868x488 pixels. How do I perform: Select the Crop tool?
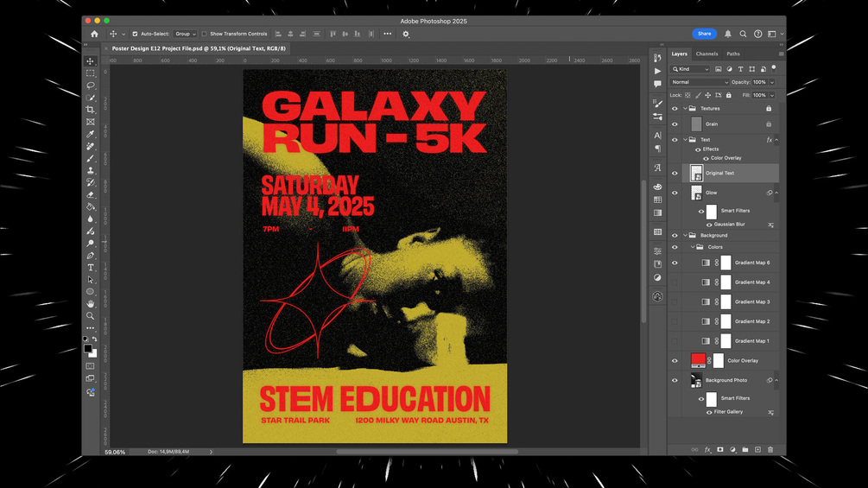point(90,110)
